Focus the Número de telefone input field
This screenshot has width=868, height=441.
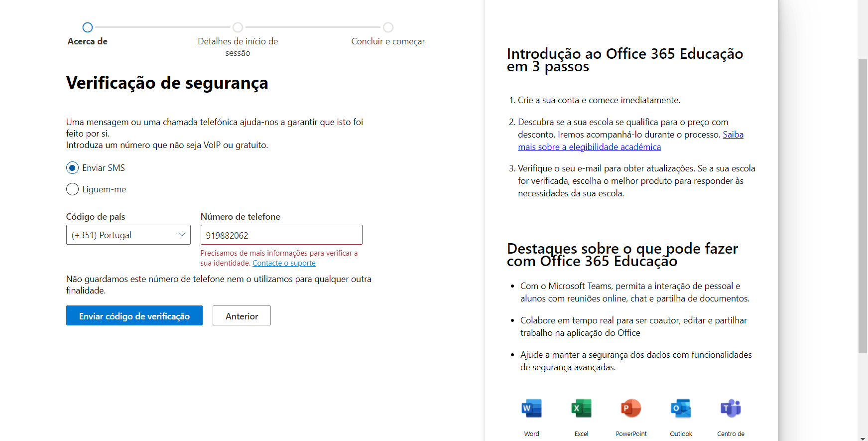pyautogui.click(x=281, y=235)
